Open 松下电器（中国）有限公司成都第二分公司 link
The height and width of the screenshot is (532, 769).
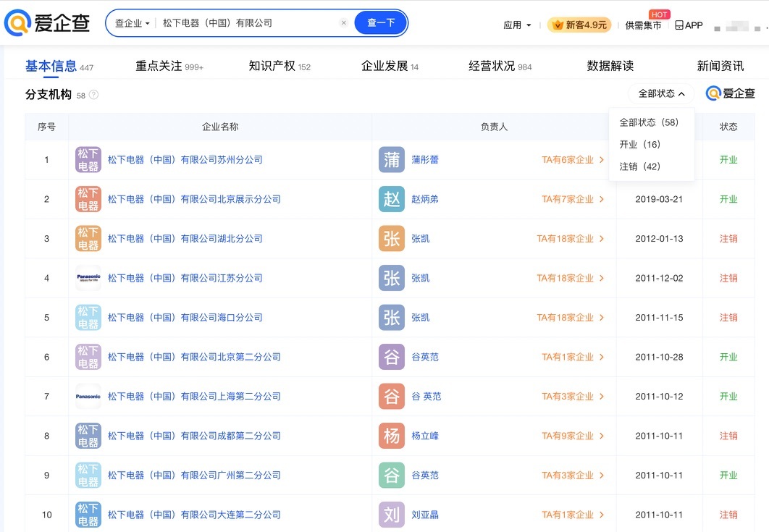click(x=194, y=436)
